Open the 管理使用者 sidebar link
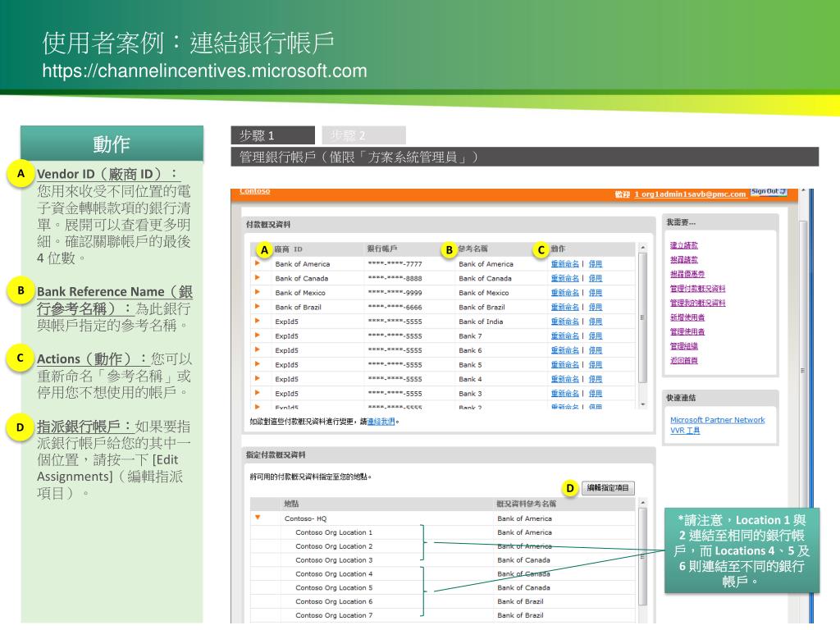840x630 pixels. point(687,332)
